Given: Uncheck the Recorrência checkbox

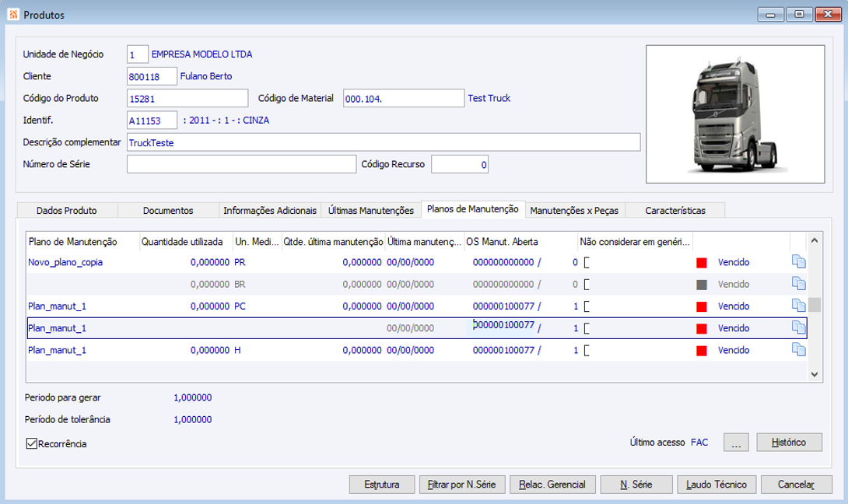Looking at the screenshot, I should [x=32, y=443].
